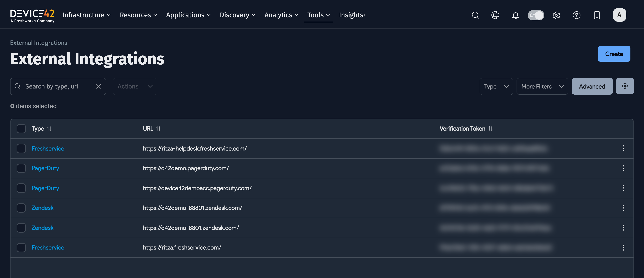This screenshot has width=644, height=278.
Task: Open row menu for ritza-helpdesk Freshservice
Action: tap(623, 148)
